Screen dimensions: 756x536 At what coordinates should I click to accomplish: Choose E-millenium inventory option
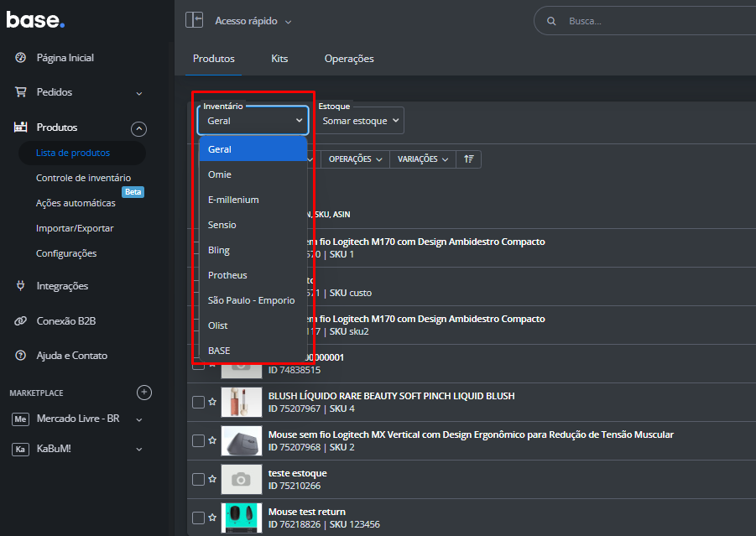click(253, 200)
